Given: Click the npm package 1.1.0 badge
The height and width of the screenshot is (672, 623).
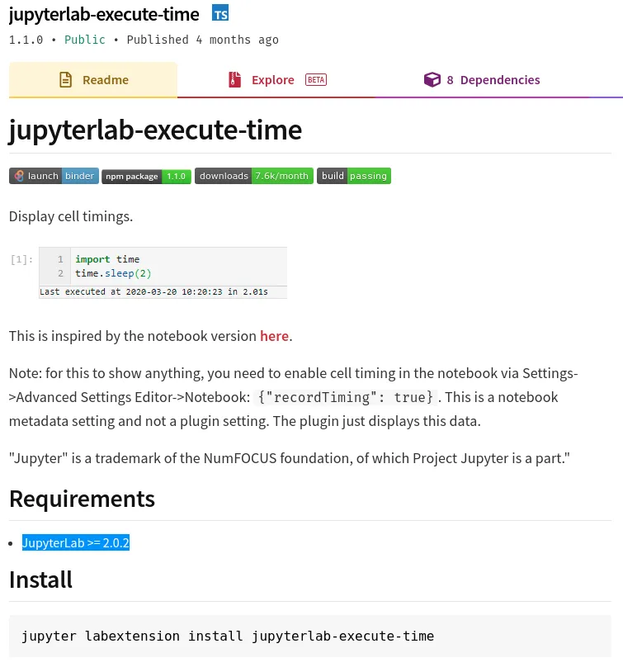Looking at the screenshot, I should [x=146, y=176].
